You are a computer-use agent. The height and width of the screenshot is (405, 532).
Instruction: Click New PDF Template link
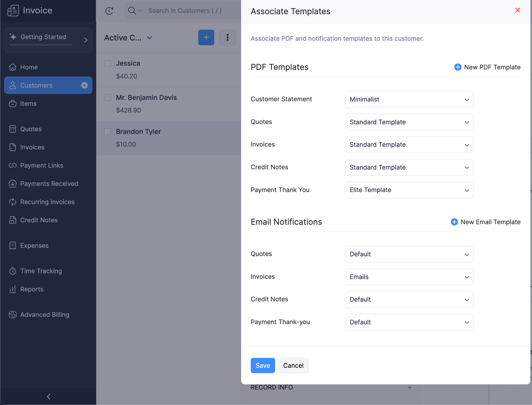492,67
